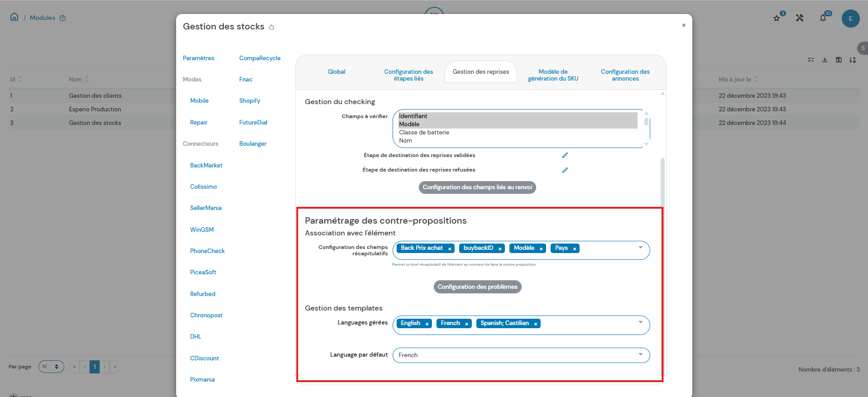Open the tools hammer and screwdriver icon
The width and height of the screenshot is (868, 397).
800,18
